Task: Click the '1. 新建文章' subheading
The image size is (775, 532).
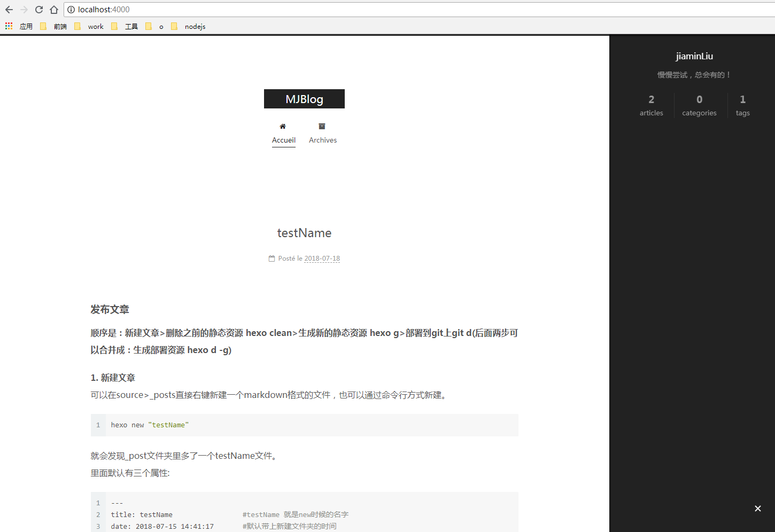Action: (113, 378)
